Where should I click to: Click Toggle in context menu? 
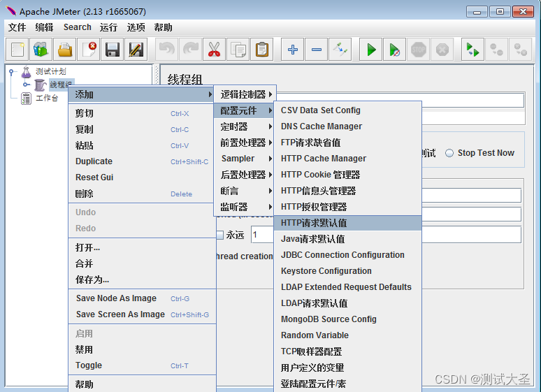click(142, 365)
